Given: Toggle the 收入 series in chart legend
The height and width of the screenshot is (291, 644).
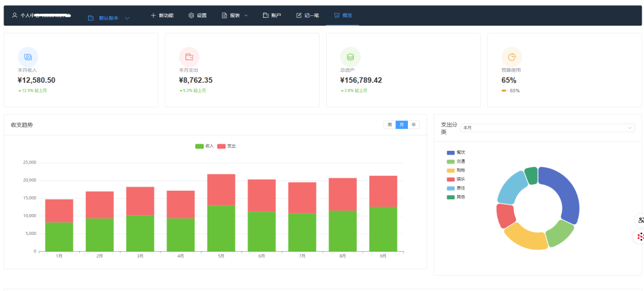Looking at the screenshot, I should coord(205,146).
